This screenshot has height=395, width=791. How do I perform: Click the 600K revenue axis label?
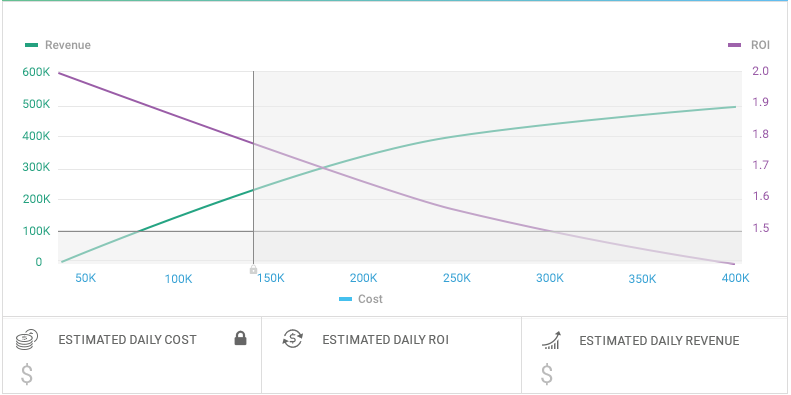click(36, 72)
